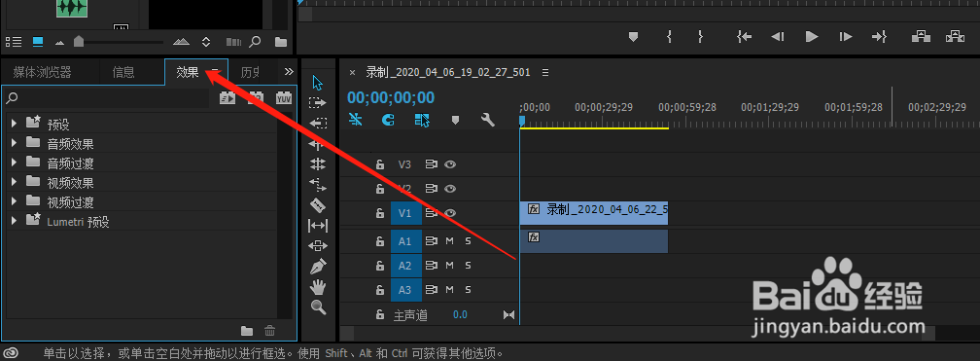Image resolution: width=980 pixels, height=361 pixels.
Task: Filter by YUV effects icon
Action: pos(284,97)
